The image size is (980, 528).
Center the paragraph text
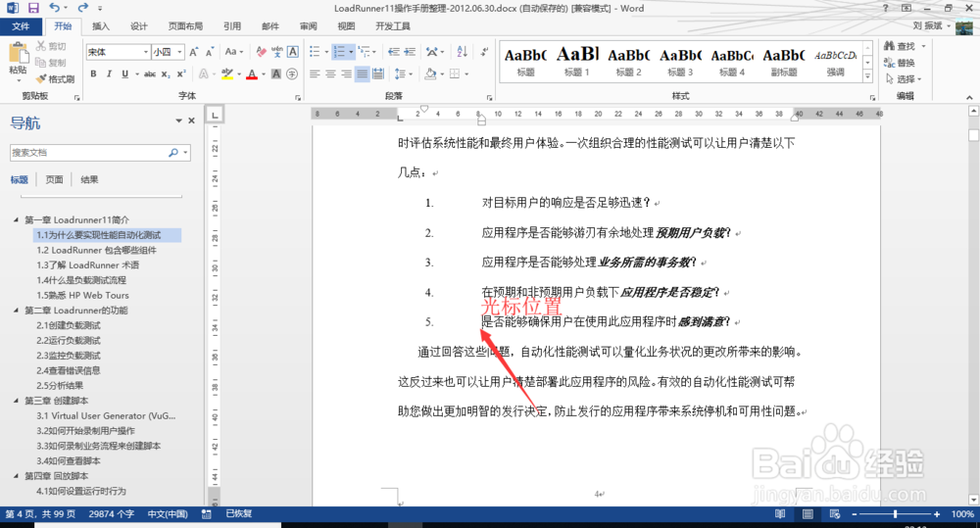pos(330,73)
